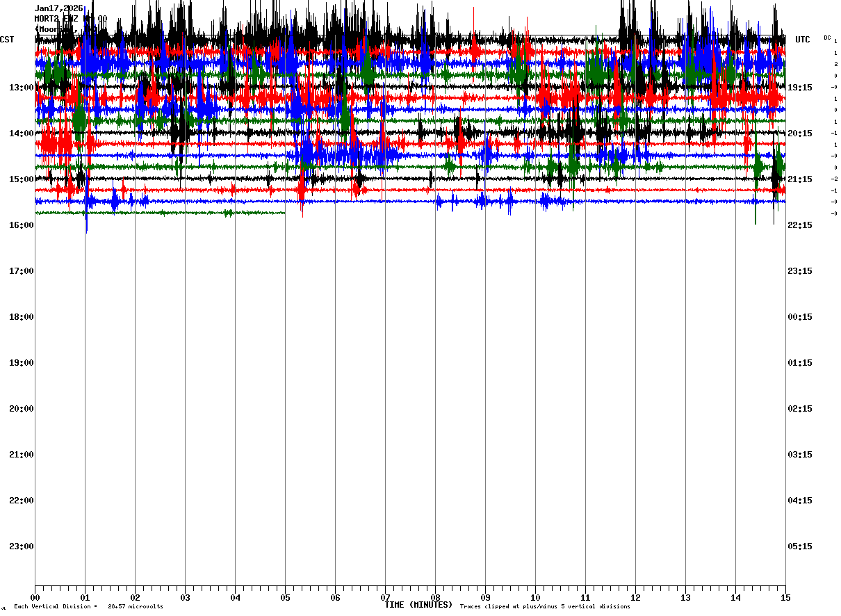Click the 20:00 CST time label

click(22, 409)
